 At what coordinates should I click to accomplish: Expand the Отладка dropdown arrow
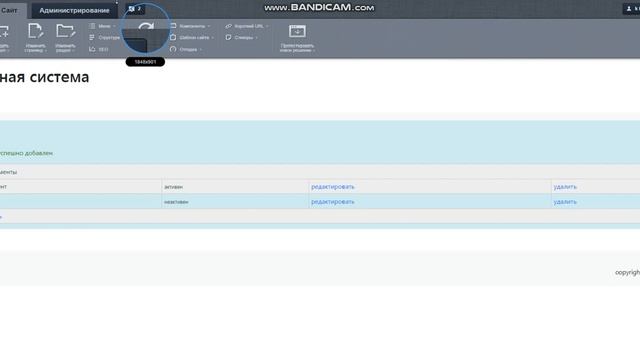pos(200,50)
